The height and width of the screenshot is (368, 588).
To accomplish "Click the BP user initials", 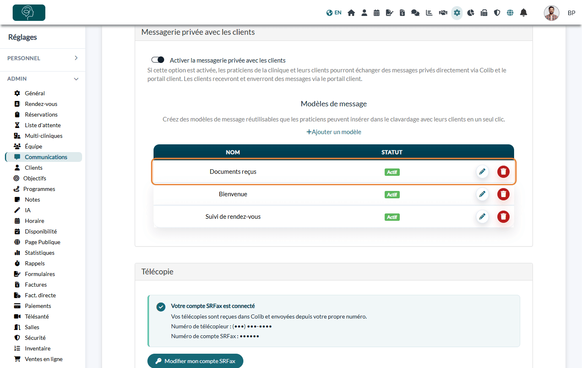I will [572, 13].
